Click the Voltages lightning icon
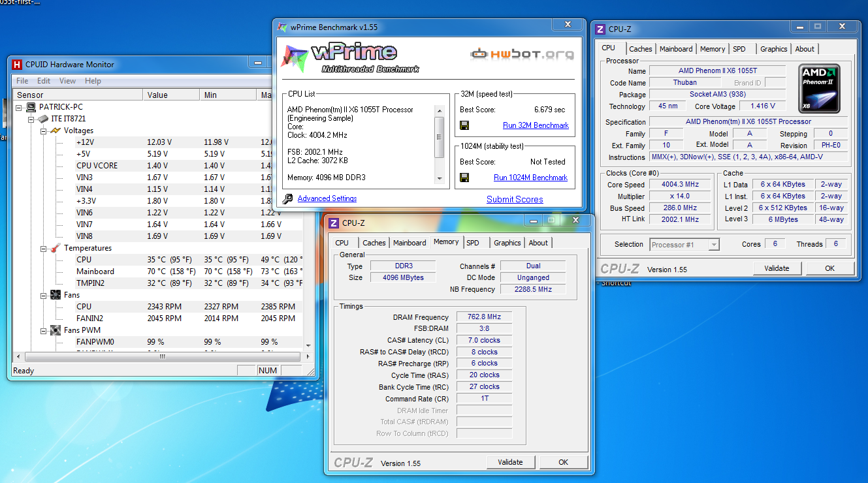 (56, 131)
